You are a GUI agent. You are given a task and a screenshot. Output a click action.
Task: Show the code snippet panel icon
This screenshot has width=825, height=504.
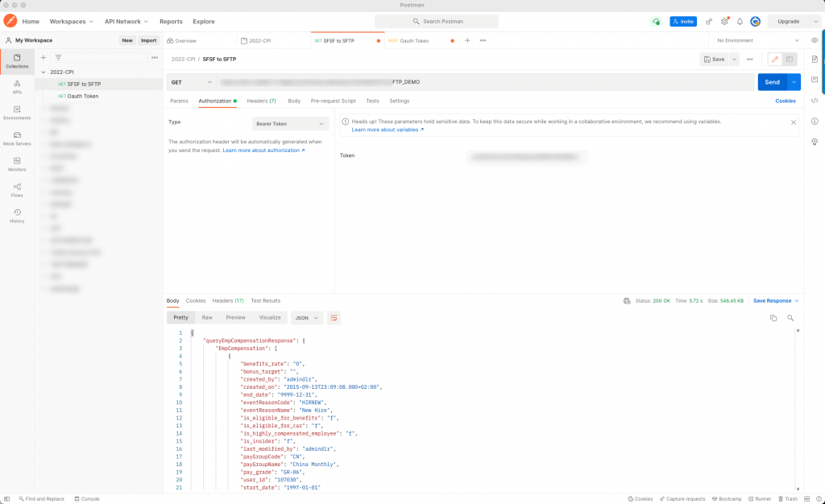point(815,101)
